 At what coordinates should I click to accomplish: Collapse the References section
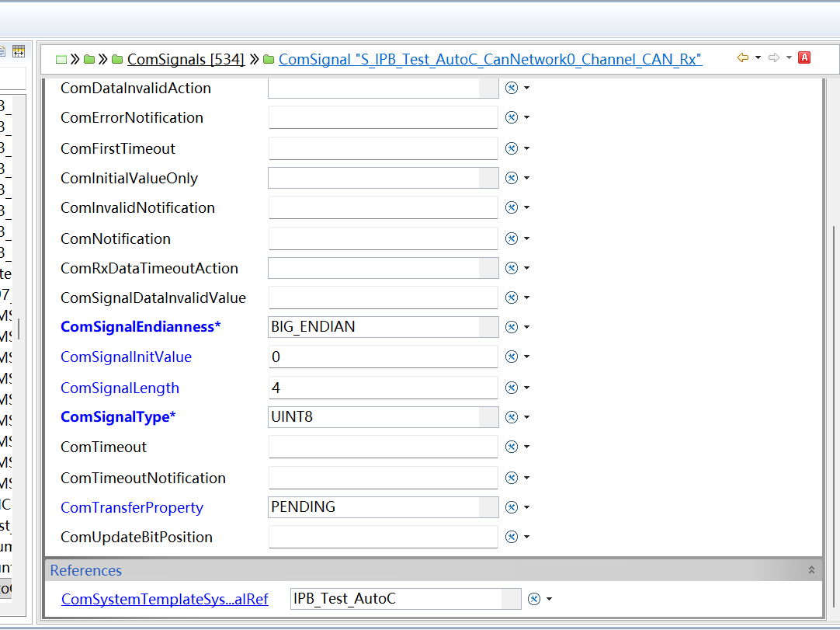click(x=811, y=570)
